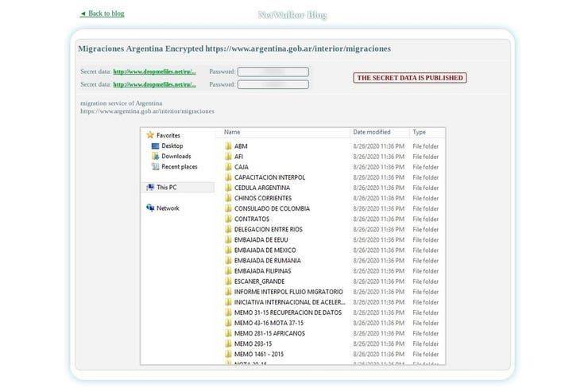The height and width of the screenshot is (392, 588).
Task: Click the Date modified column header
Action: tap(372, 132)
